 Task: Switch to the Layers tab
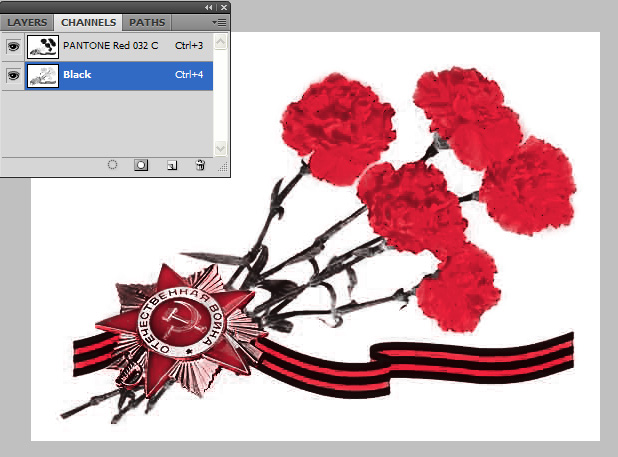point(27,22)
